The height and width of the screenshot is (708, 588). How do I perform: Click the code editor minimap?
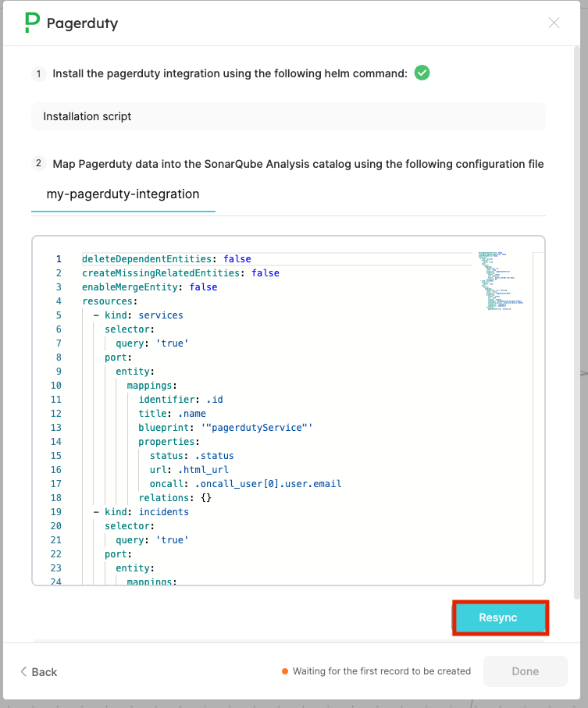tap(501, 281)
